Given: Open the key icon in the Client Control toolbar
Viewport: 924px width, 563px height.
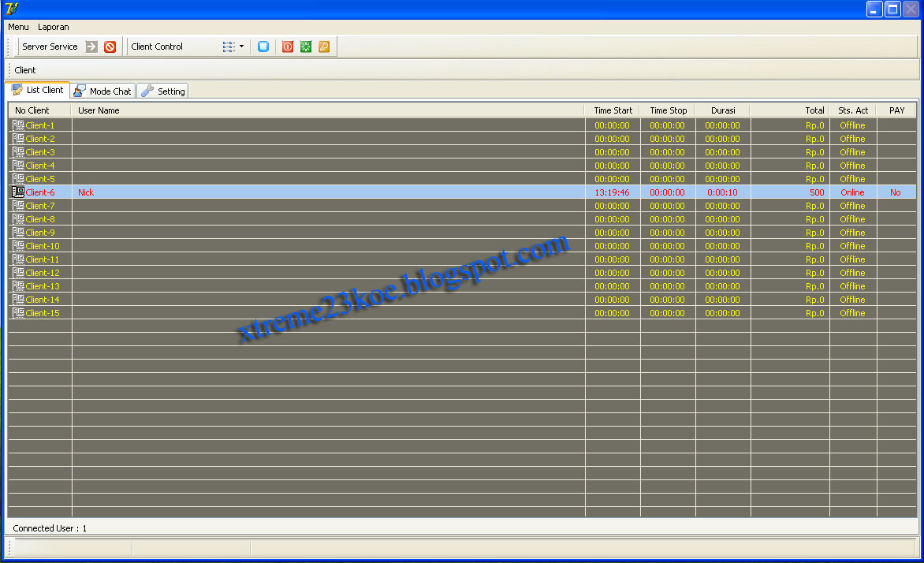Looking at the screenshot, I should tap(323, 47).
